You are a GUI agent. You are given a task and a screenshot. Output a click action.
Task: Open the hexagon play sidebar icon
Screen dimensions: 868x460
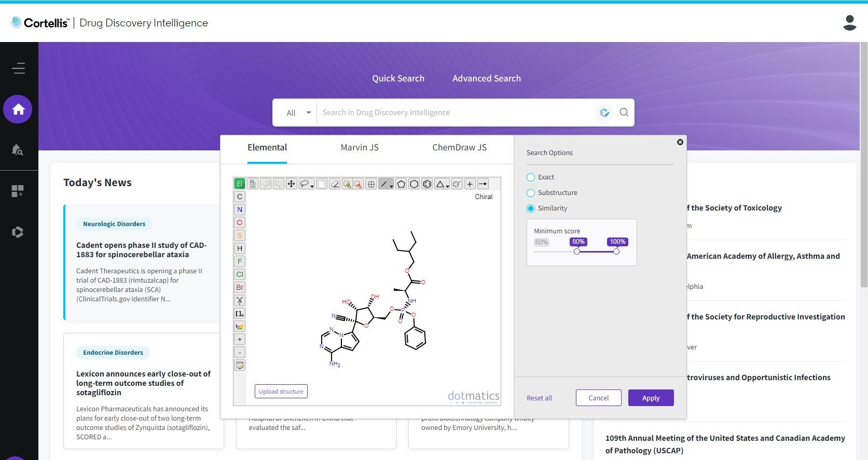tap(18, 232)
